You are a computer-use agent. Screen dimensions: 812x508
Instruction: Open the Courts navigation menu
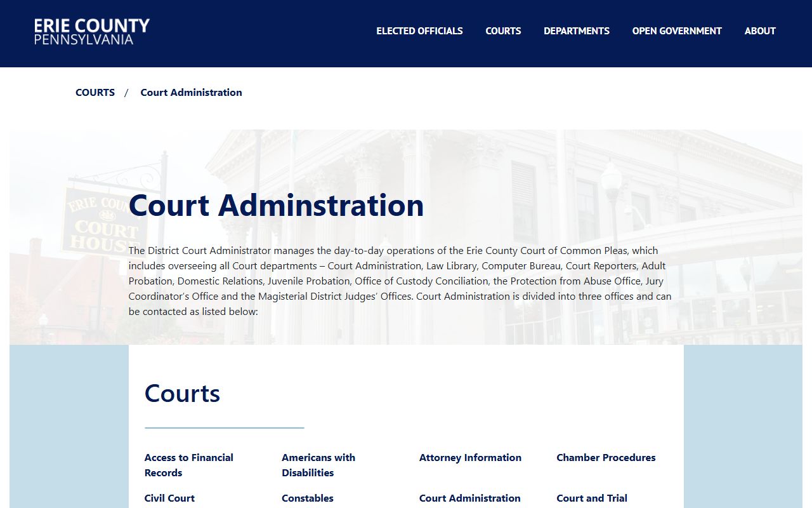(x=503, y=30)
